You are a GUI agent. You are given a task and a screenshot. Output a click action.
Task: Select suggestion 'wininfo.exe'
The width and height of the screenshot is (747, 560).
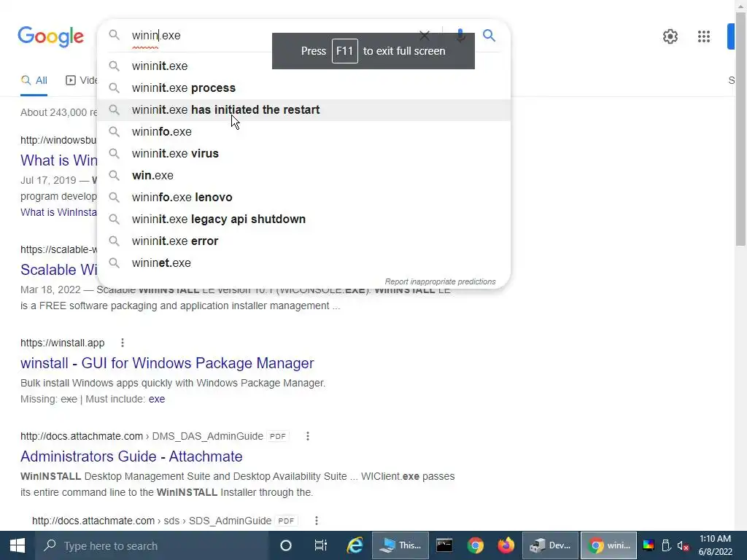coord(303,131)
